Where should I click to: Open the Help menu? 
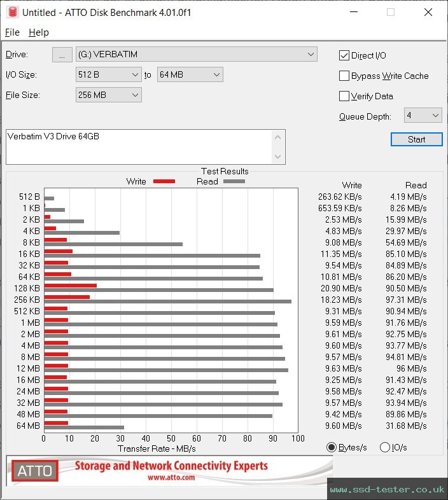pyautogui.click(x=39, y=32)
